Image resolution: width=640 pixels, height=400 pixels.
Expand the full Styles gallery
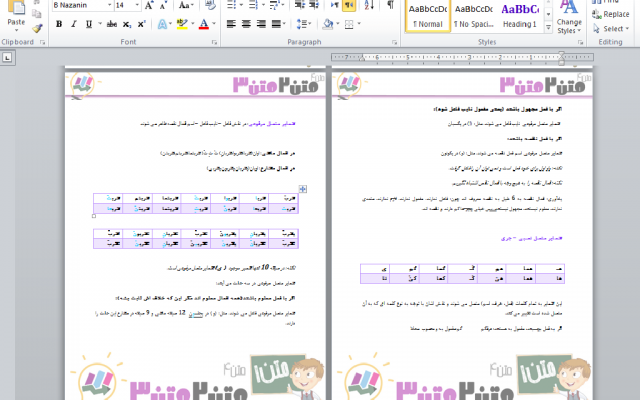549,28
